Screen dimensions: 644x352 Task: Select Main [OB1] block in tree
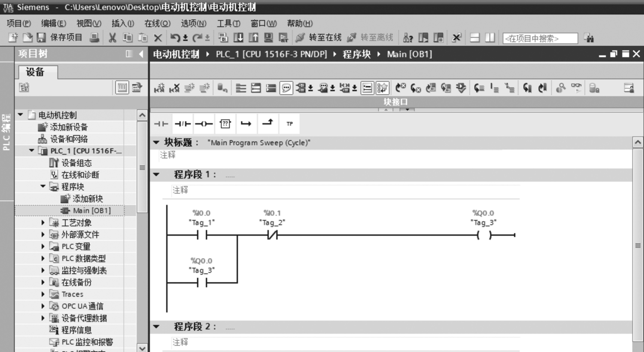(x=92, y=210)
